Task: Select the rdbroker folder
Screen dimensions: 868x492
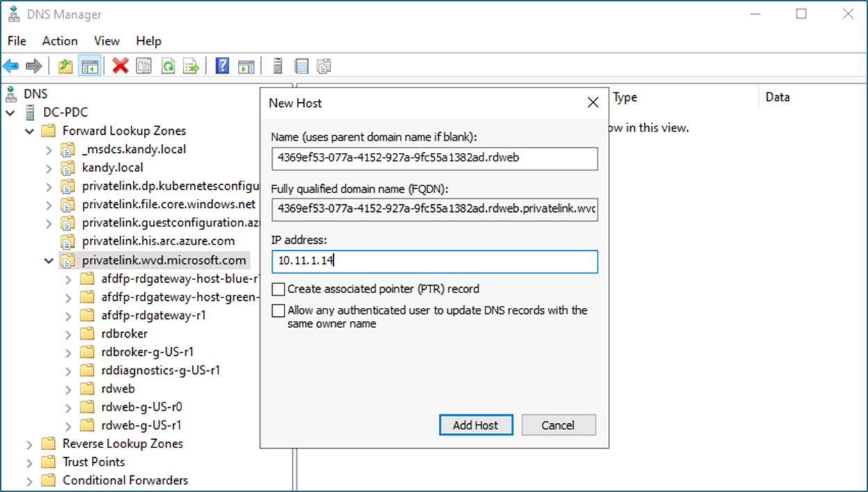Action: tap(124, 334)
